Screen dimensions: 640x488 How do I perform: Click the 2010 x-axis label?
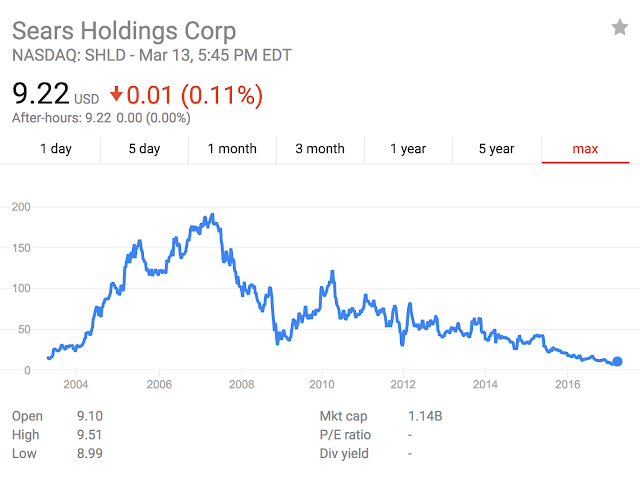[x=321, y=384]
